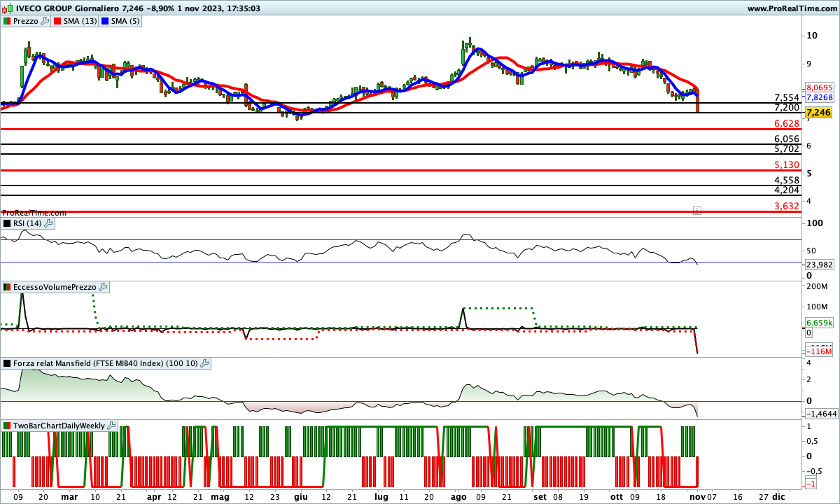Click the blue SMA (5) color swatch
Screen dimensions: 840x504
tap(105, 21)
